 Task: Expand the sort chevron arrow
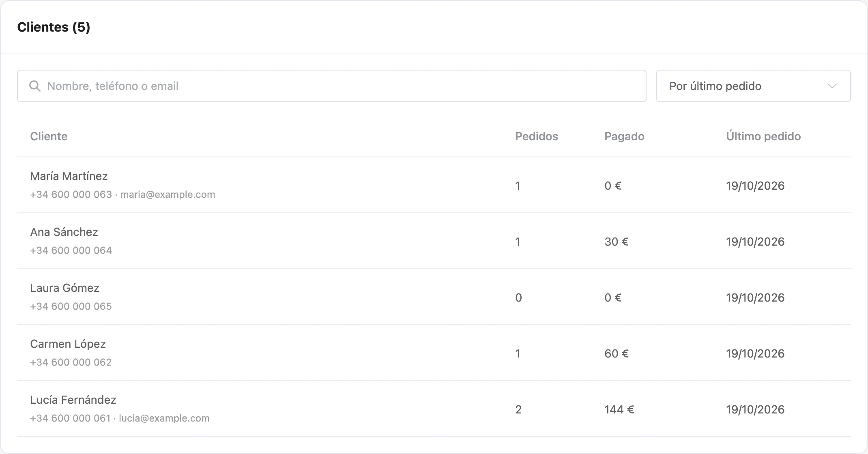click(832, 86)
